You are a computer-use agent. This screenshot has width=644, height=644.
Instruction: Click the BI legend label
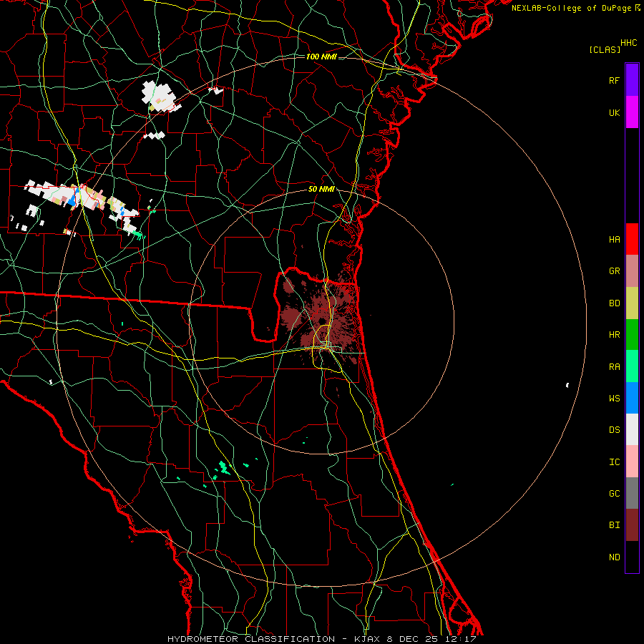(614, 525)
